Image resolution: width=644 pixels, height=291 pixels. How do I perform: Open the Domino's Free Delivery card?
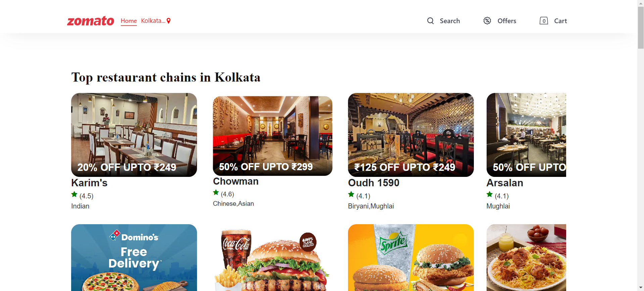pos(134,257)
